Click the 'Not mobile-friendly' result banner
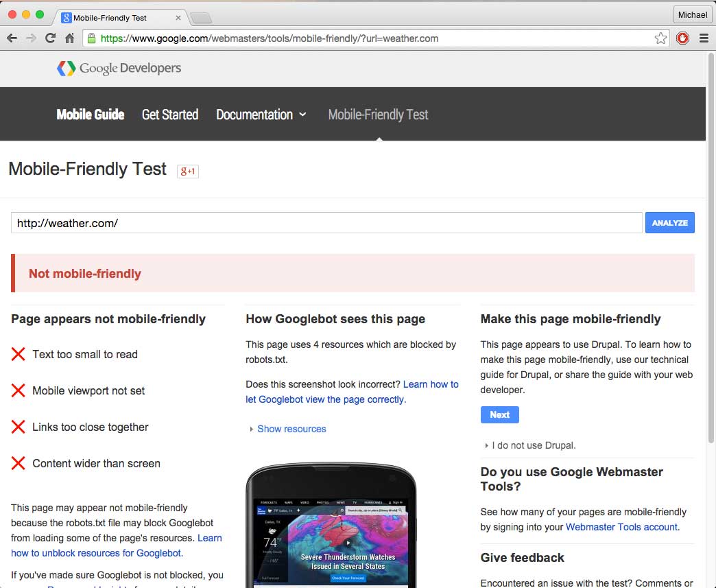This screenshot has height=588, width=716. point(353,273)
